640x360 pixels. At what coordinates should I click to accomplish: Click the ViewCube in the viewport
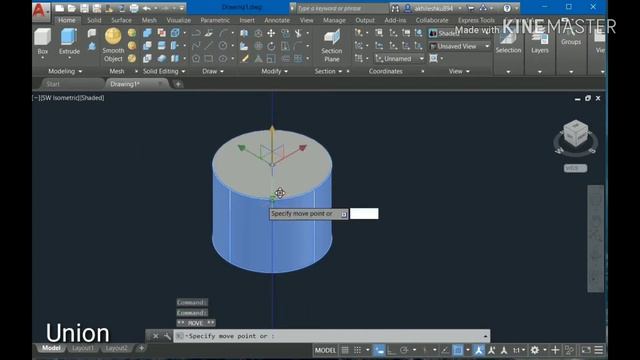pos(576,134)
